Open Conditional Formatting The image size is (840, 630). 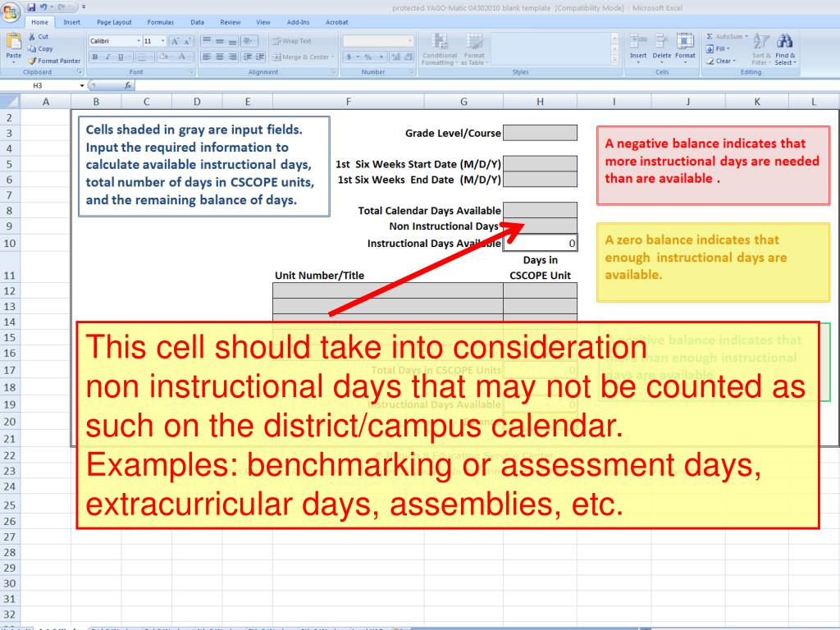click(x=440, y=48)
